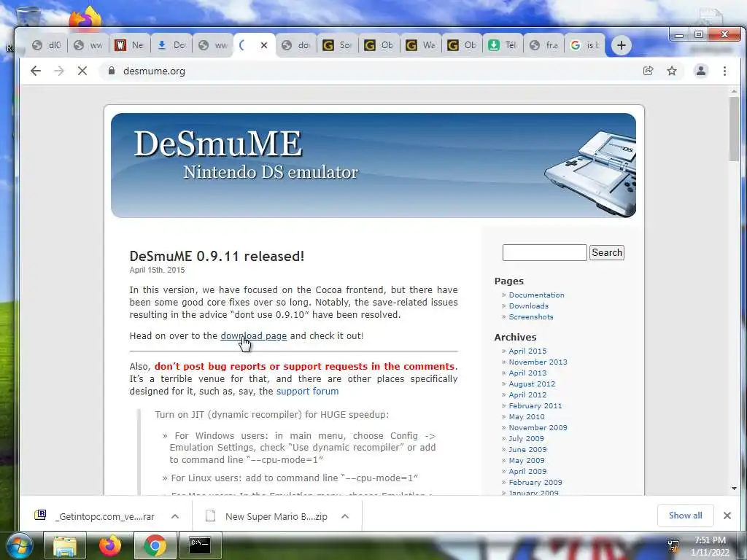The width and height of the screenshot is (747, 560).
Task: Expand options for the Getintopc rar download
Action: (x=175, y=516)
